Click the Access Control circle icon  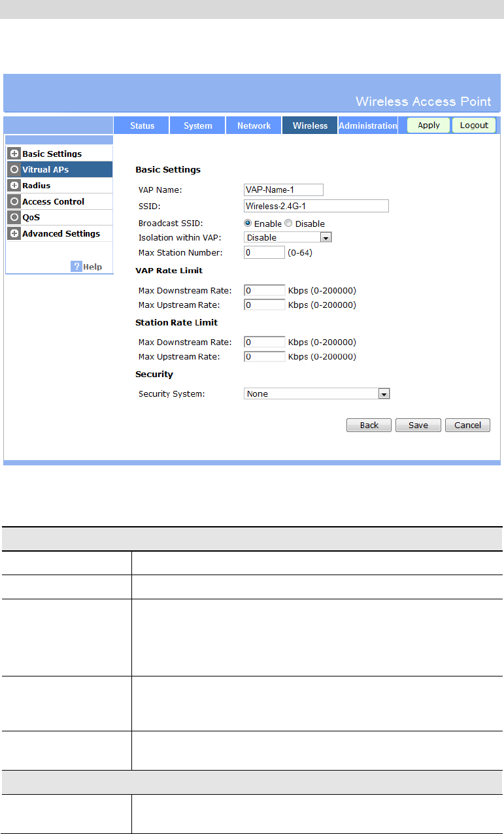(14, 201)
